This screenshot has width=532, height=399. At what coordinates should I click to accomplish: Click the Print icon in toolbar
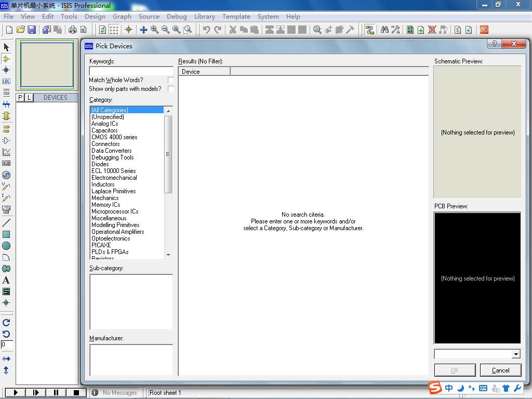pyautogui.click(x=73, y=30)
